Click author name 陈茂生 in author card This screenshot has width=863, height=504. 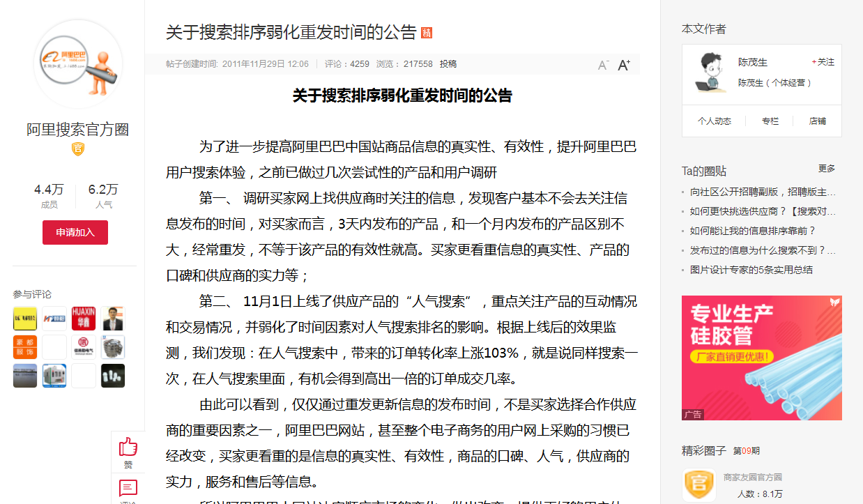coord(751,62)
